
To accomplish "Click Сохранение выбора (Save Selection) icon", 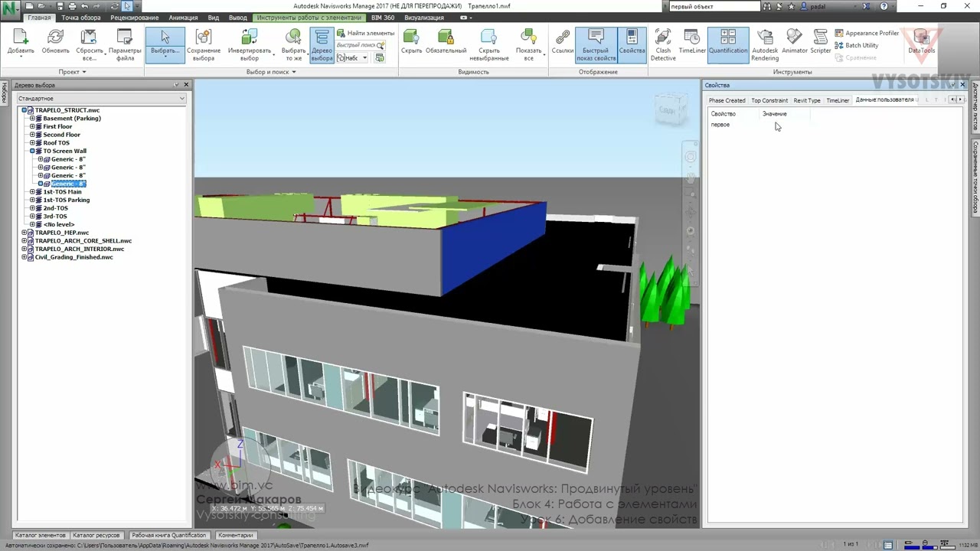I will click(x=204, y=37).
